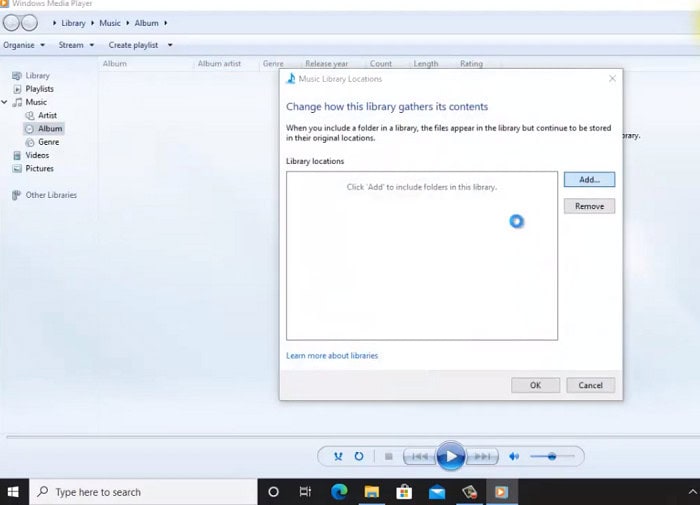The image size is (700, 505).
Task: Expand the Organise dropdown arrow
Action: [x=42, y=45]
